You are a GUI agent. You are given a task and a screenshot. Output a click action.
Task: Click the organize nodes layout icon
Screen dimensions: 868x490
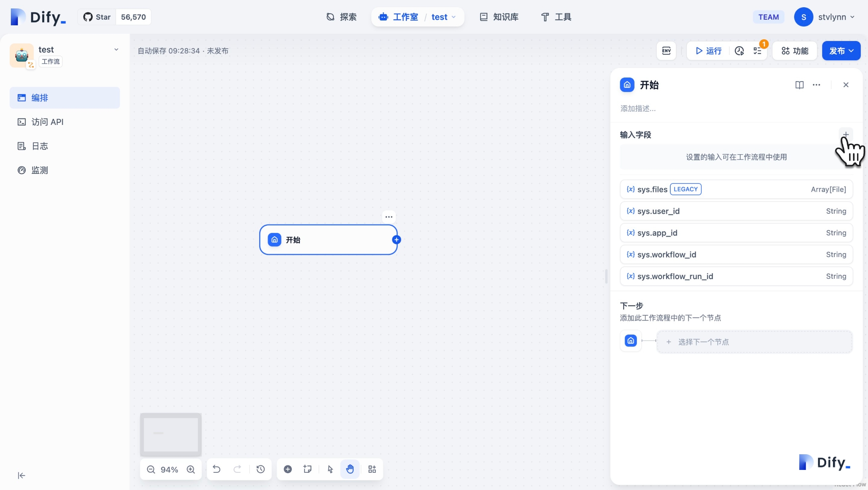tap(372, 469)
